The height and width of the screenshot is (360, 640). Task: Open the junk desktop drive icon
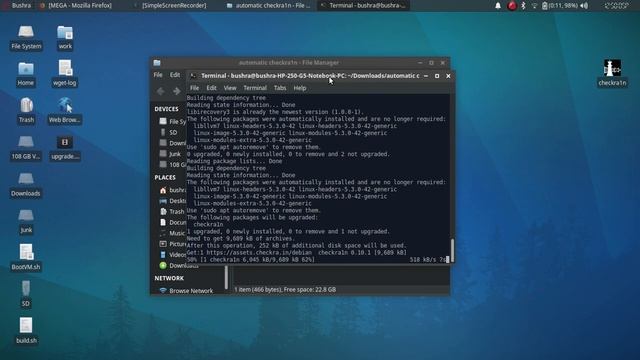(x=26, y=221)
